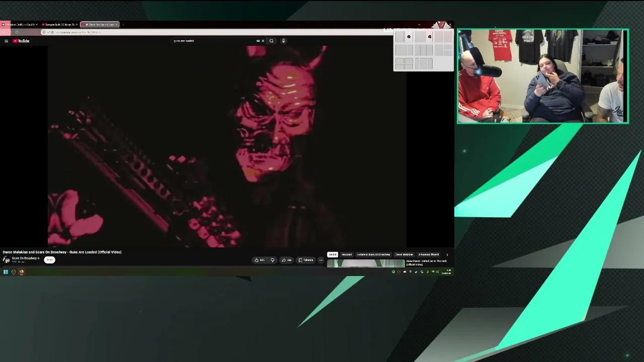Open 'Snow Patrol - Called Out In The Dark' title
Screen dimensions: 644x362
tap(427, 262)
